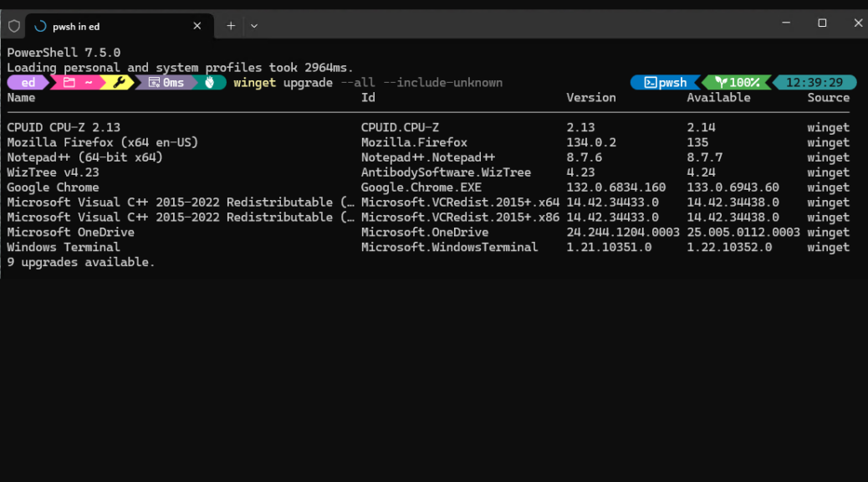The height and width of the screenshot is (482, 868).
Task: Click the "Version" column header
Action: click(x=590, y=98)
